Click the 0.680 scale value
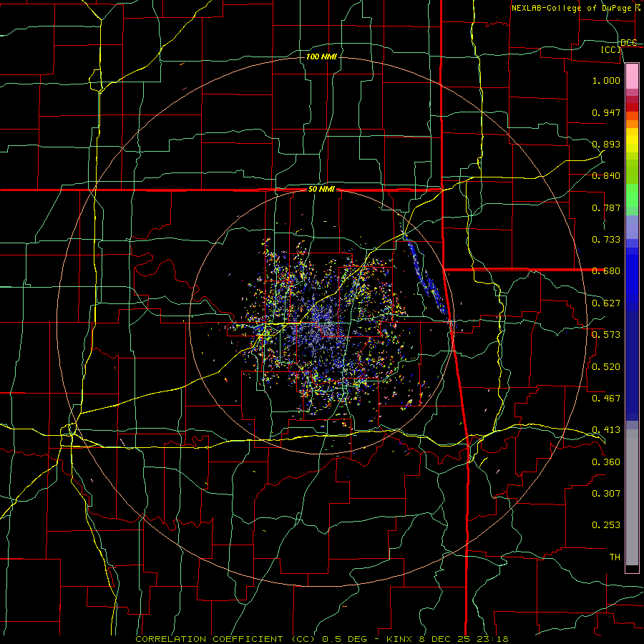 pos(606,271)
